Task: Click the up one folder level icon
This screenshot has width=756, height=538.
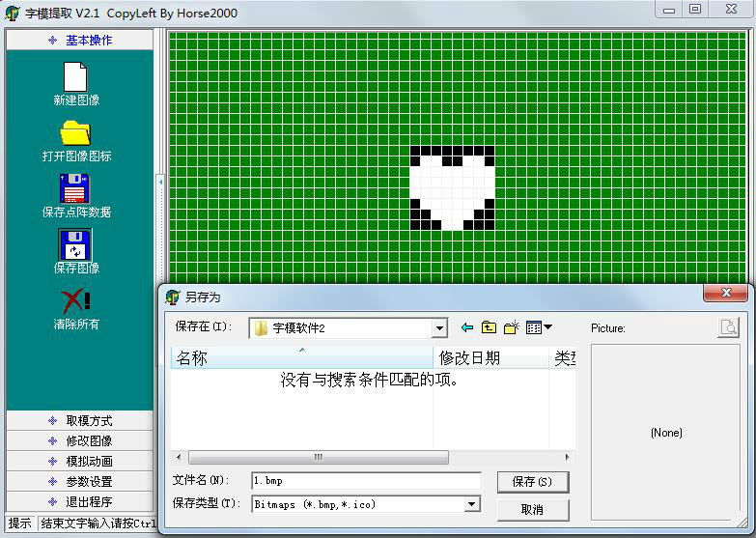Action: tap(490, 328)
